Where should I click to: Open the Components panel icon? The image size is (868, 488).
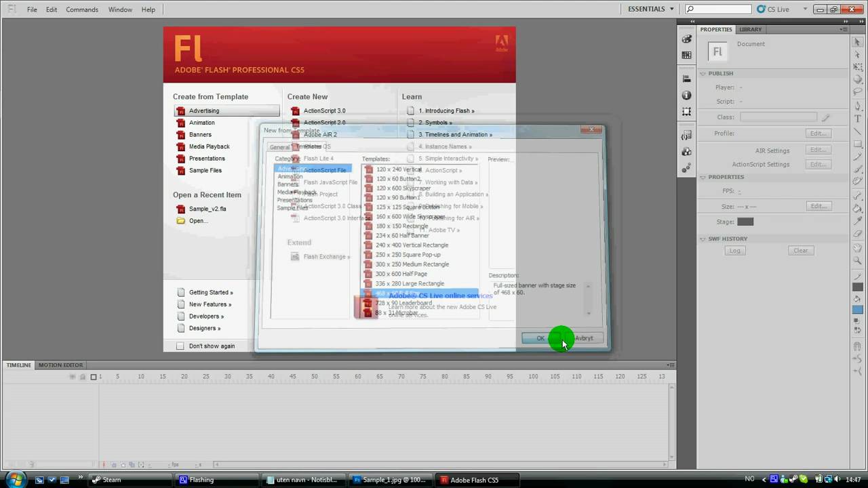(x=686, y=151)
